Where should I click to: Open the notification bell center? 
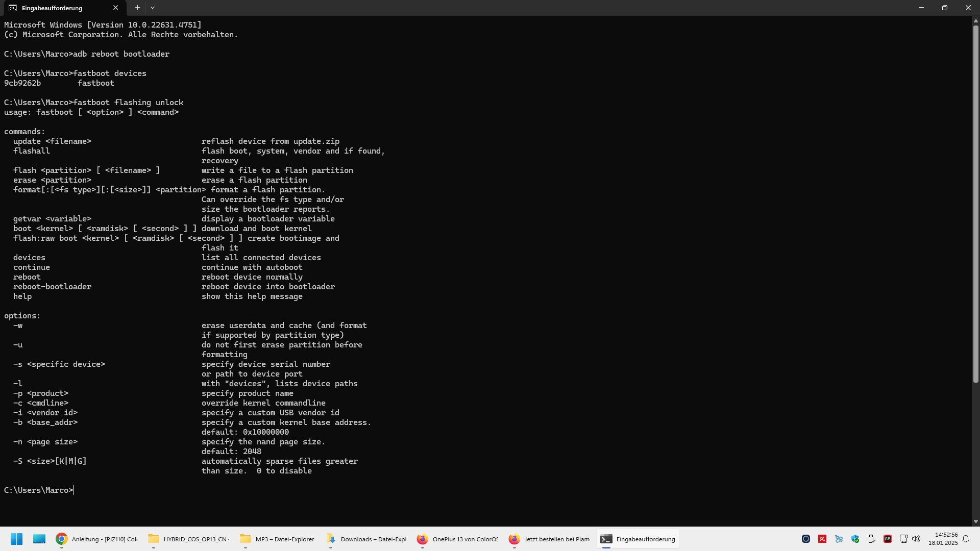[966, 539]
